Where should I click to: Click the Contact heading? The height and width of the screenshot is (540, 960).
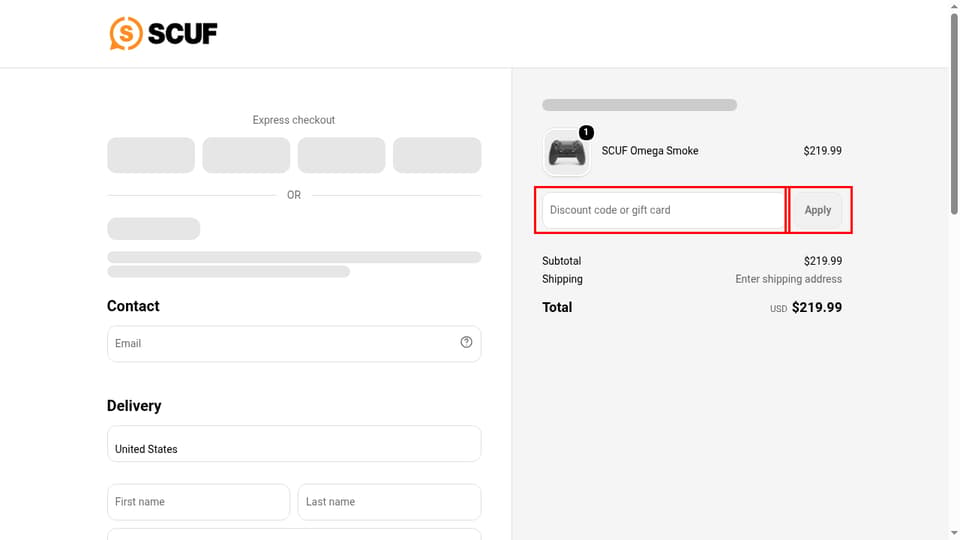pos(133,306)
